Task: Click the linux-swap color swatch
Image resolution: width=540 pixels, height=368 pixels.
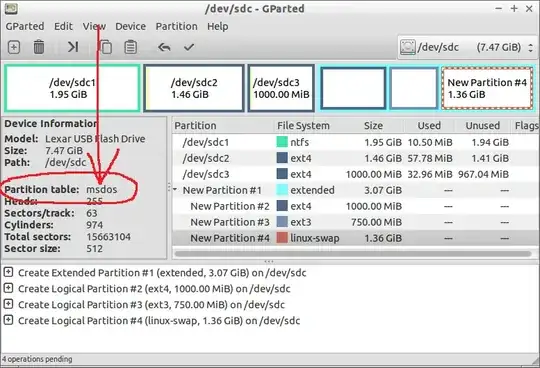Action: pos(282,238)
